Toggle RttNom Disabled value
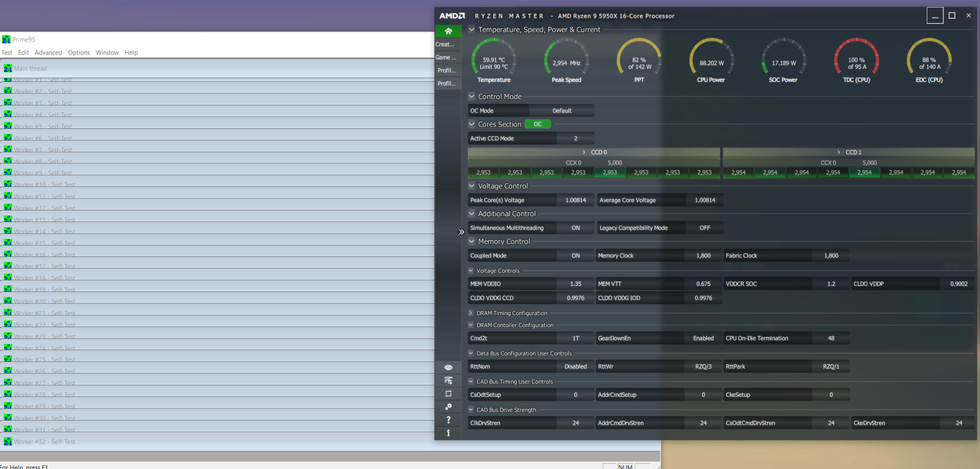Viewport: 980px width, 469px height. [x=576, y=366]
